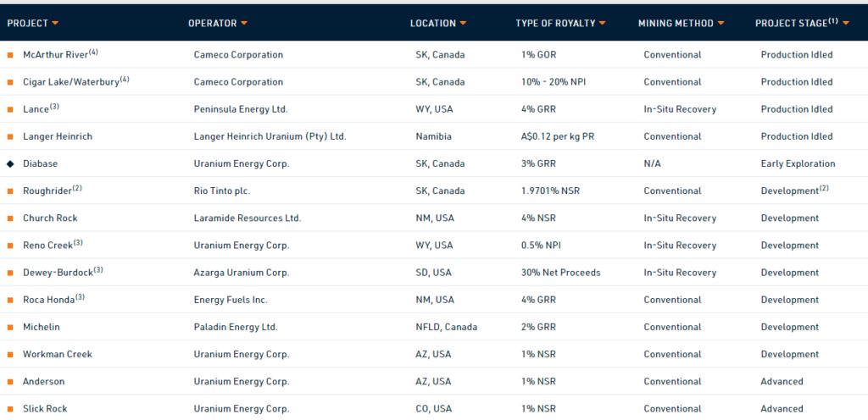Select the Reno Creek project name
This screenshot has height=420, width=868.
[53, 245]
